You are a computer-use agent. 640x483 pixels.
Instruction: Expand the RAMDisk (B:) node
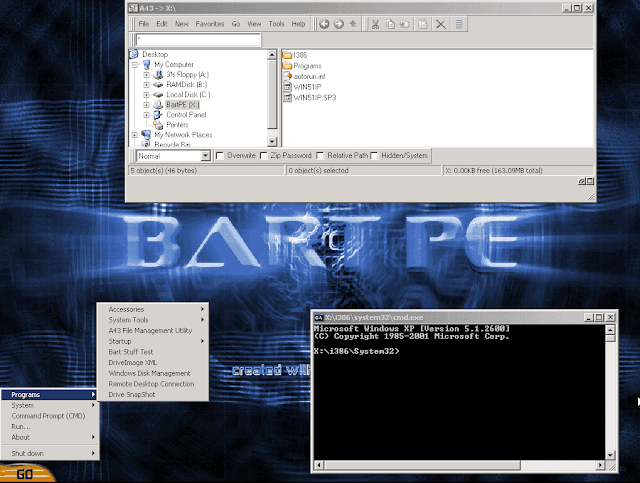[x=147, y=85]
